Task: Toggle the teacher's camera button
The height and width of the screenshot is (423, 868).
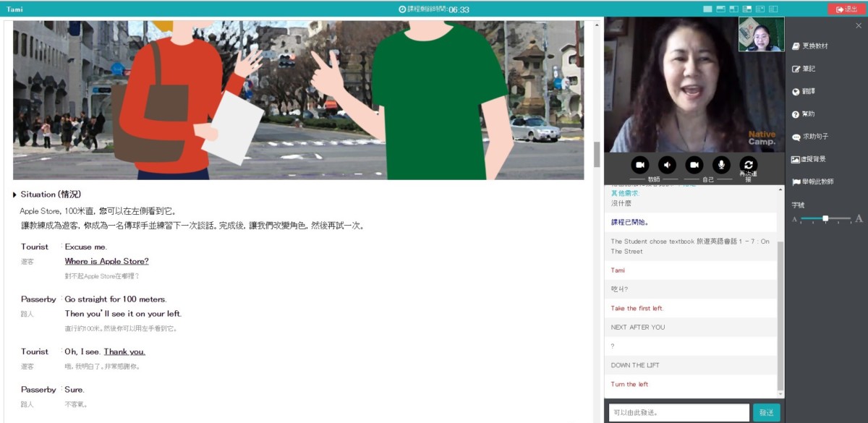Action: [x=639, y=165]
